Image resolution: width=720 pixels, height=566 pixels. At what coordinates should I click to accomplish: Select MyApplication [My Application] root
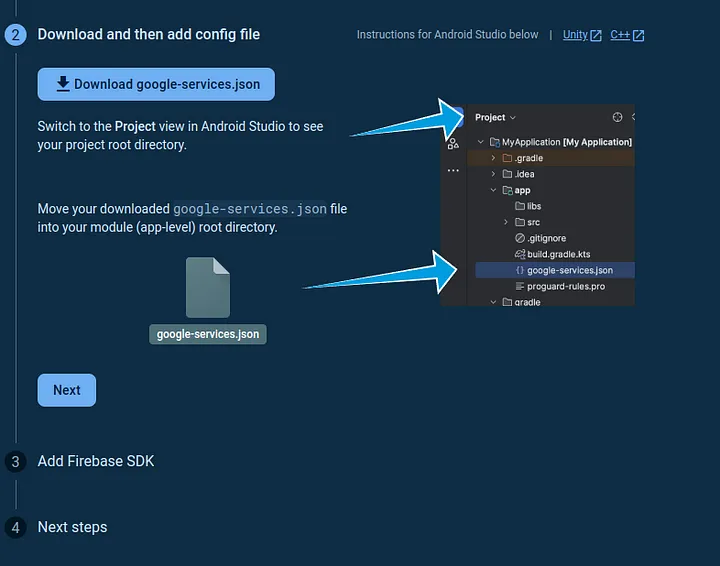[x=561, y=142]
